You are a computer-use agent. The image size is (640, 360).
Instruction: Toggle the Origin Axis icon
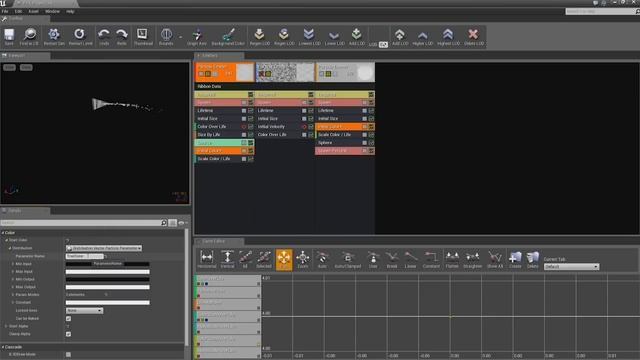click(197, 35)
